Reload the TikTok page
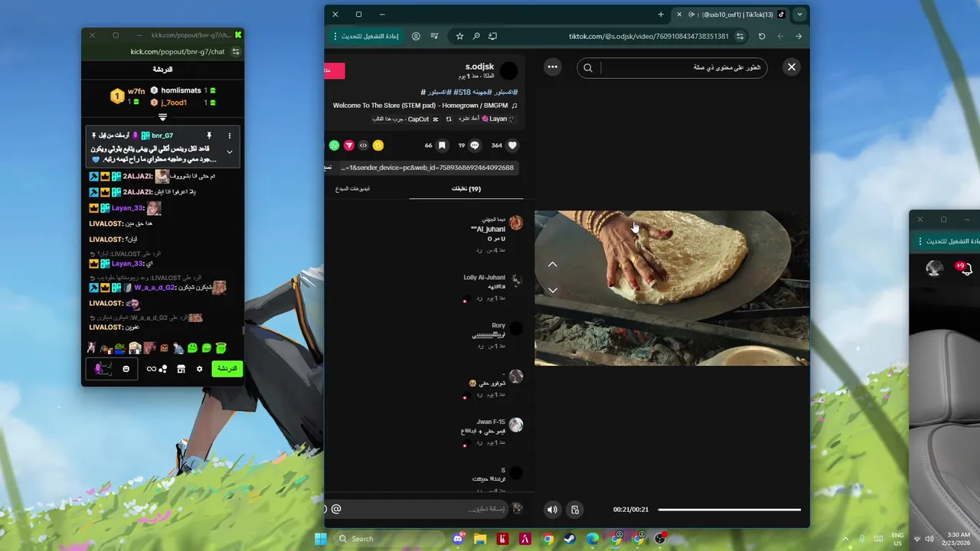Viewport: 980px width, 551px height. pyautogui.click(x=762, y=36)
